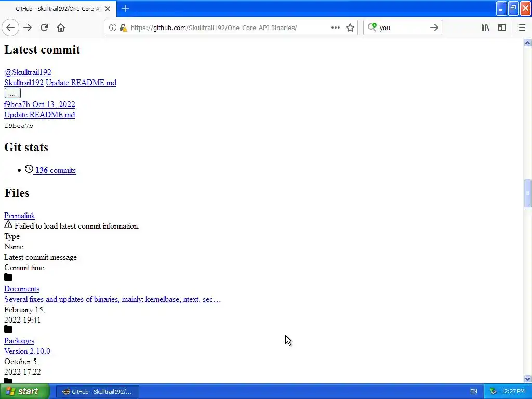Click the Packages folder icon
This screenshot has height=399, width=532.
click(x=8, y=329)
